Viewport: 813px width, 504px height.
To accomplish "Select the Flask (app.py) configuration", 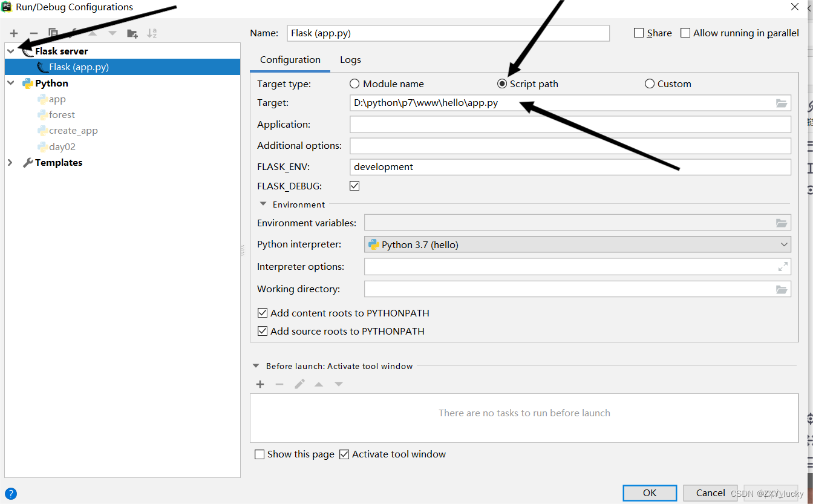I will click(x=123, y=67).
